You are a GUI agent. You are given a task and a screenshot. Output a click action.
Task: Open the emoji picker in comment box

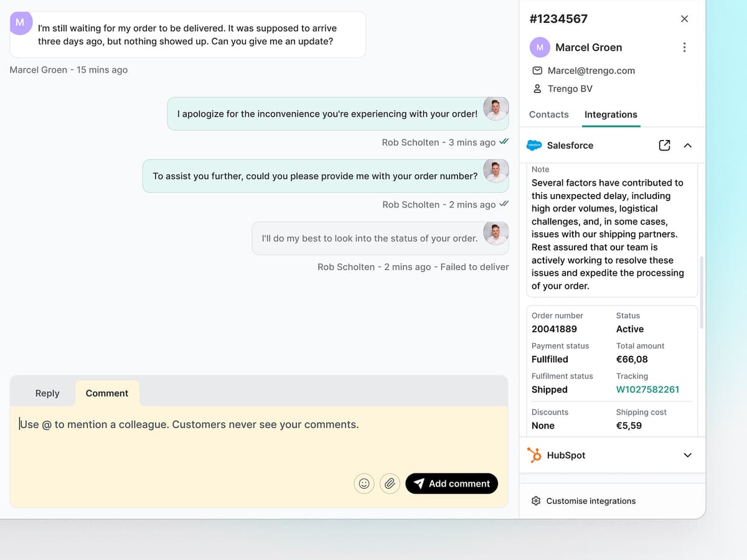coord(364,483)
